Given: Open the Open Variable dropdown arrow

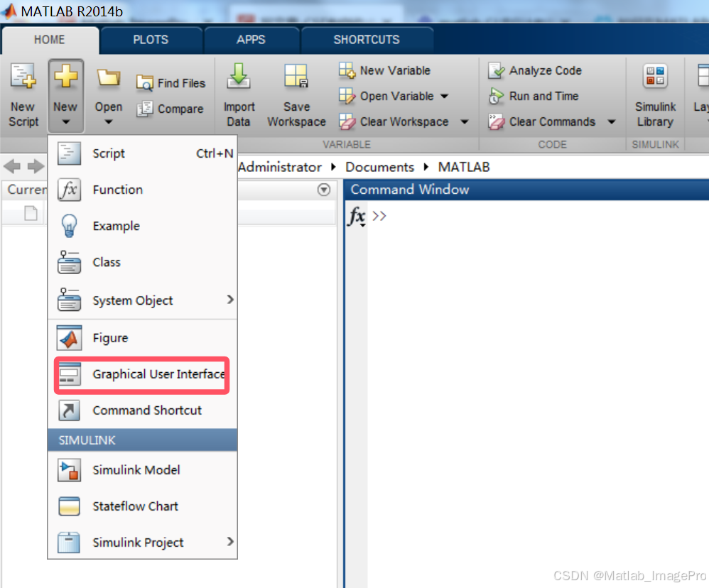Looking at the screenshot, I should 445,97.
